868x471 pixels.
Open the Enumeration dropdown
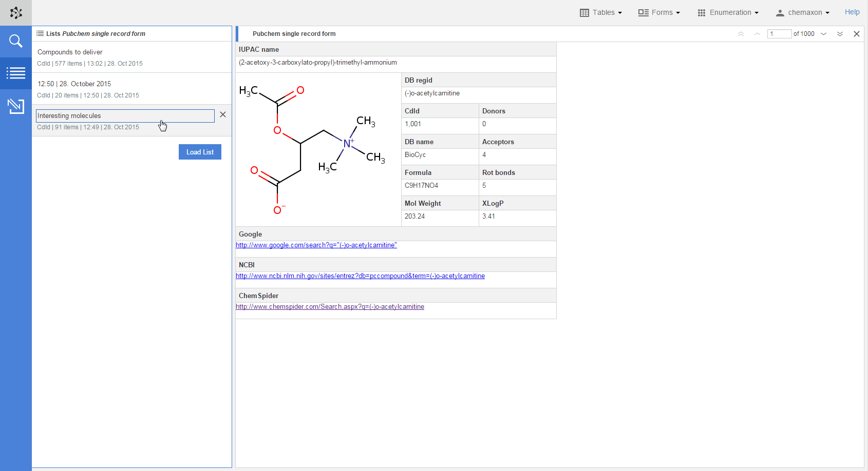point(728,12)
